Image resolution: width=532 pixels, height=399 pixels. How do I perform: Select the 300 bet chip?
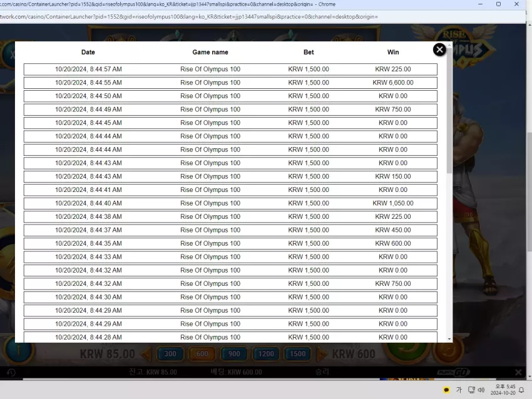pyautogui.click(x=170, y=354)
